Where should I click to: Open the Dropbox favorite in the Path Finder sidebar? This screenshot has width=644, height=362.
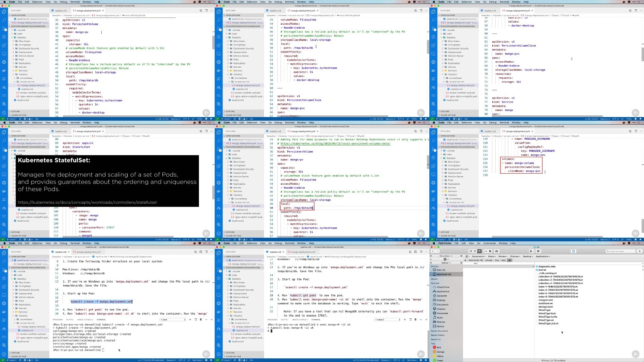(x=441, y=309)
